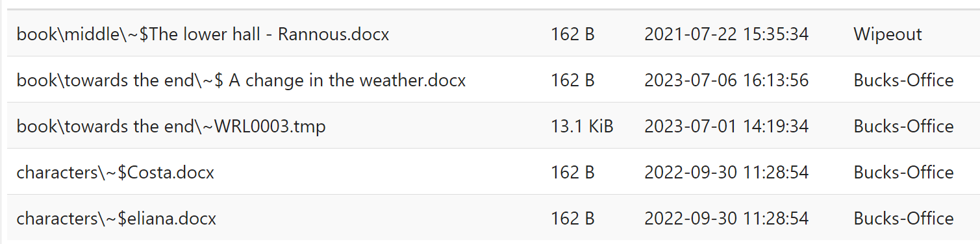The height and width of the screenshot is (244, 980).
Task: Click the 162 B size in Rannous row
Action: (573, 34)
